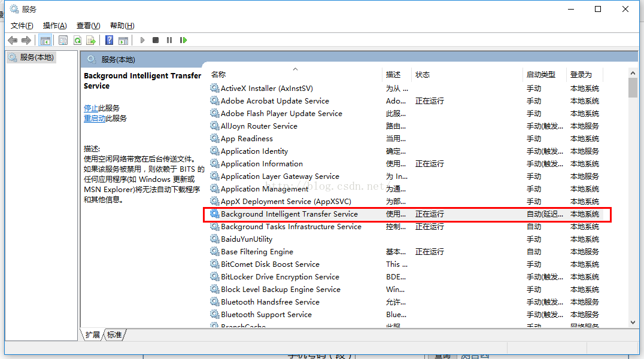Click the Restart Service icon
The image size is (644, 359).
coord(183,40)
